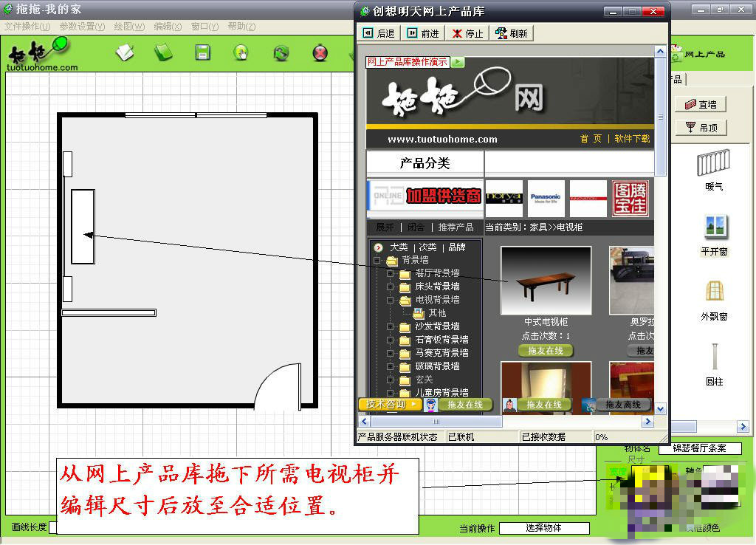Click the green open-book icon in the toolbar

[163, 52]
